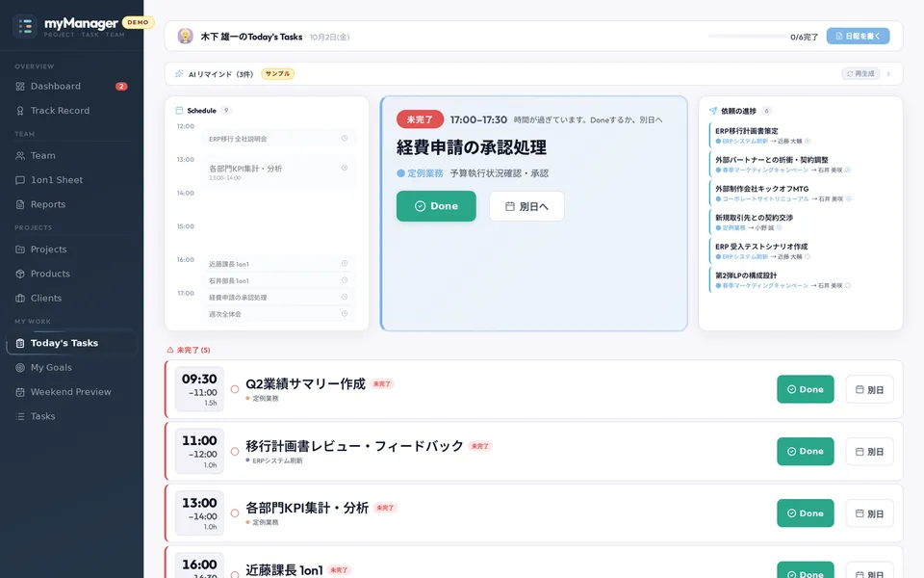Click the ERPシステム刷新 link under ERP移行計画書策定

click(745, 141)
